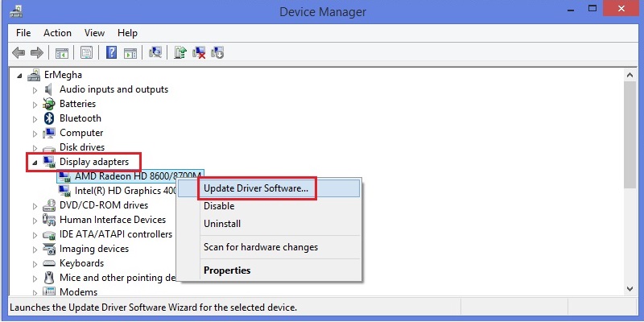Image resolution: width=644 pixels, height=322 pixels.
Task: Click the Display adapters category icon
Action: (x=49, y=162)
